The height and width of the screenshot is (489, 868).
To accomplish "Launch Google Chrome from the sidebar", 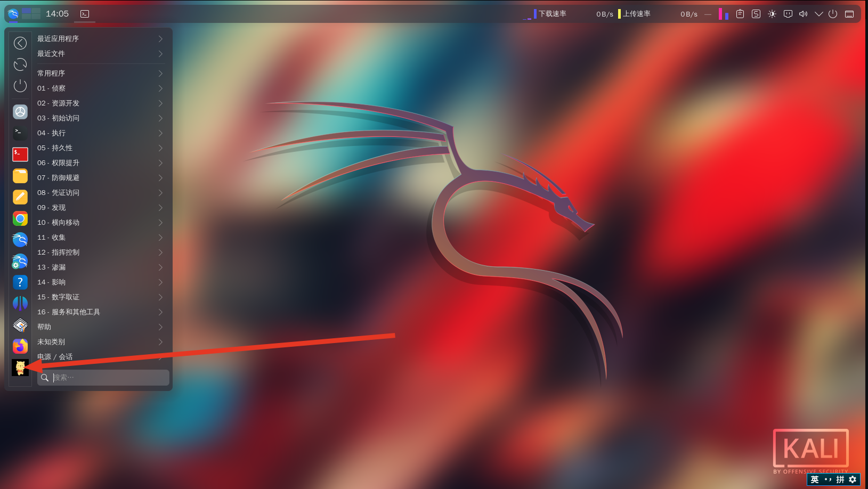I will pos(20,218).
